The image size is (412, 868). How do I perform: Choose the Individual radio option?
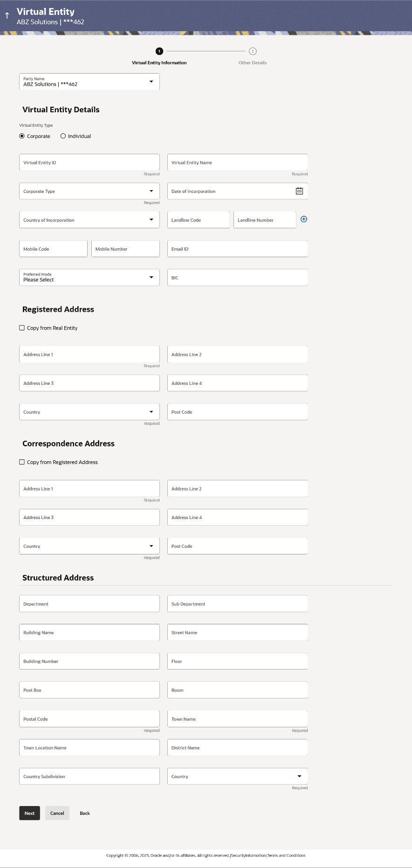point(63,136)
